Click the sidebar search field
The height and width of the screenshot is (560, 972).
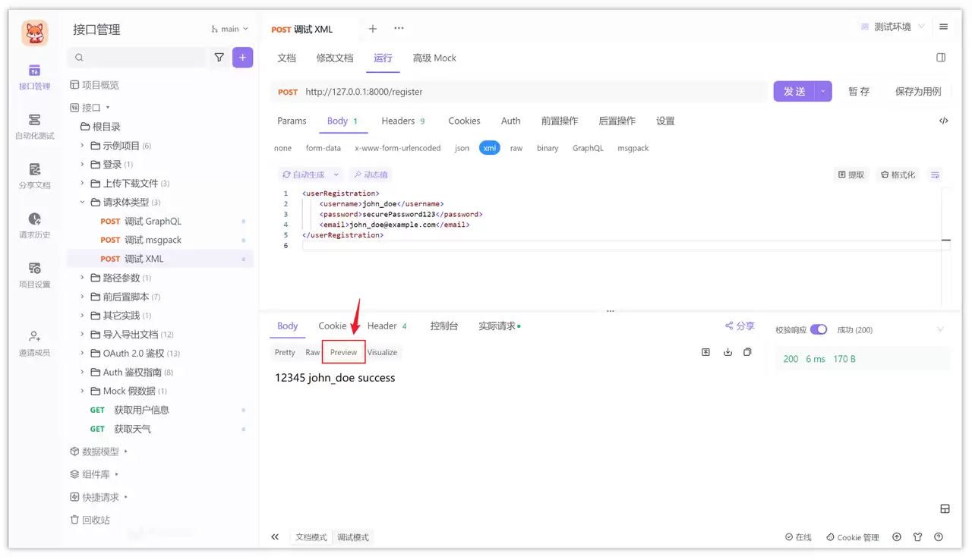tap(137, 57)
